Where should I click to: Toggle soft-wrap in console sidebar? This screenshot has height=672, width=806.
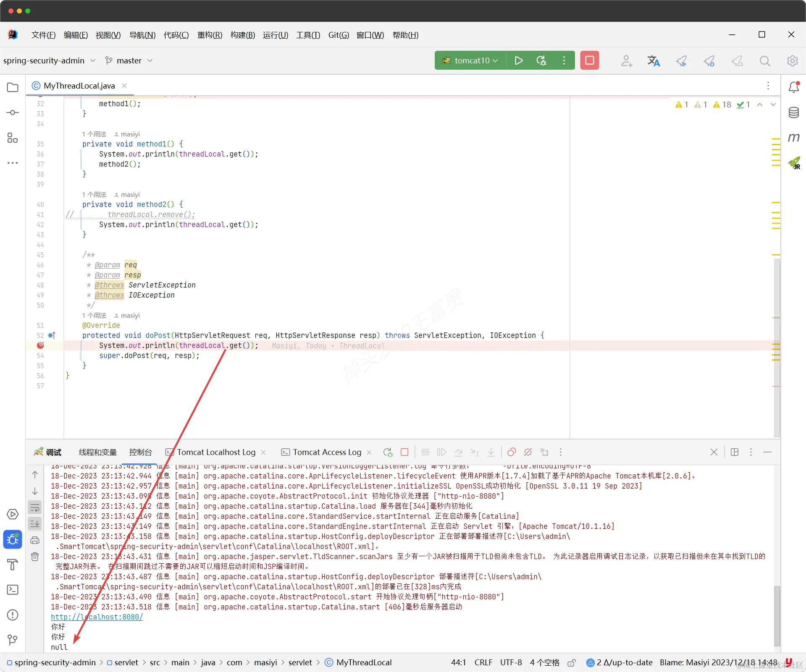(x=35, y=507)
